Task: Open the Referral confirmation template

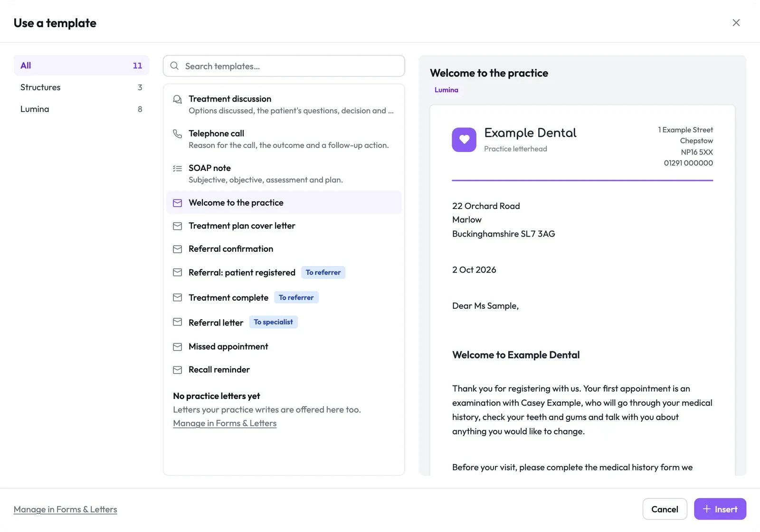Action: click(284, 249)
